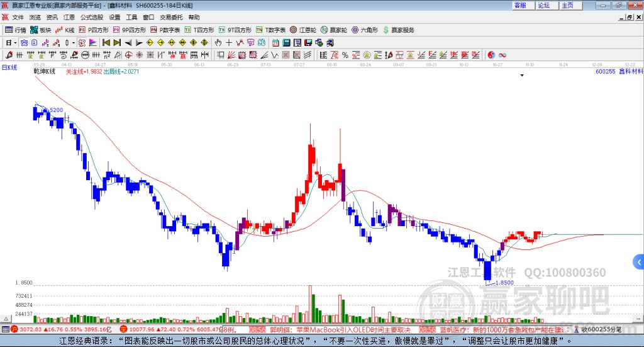The height and width of the screenshot is (347, 644).
Task: Select the hand pan tool
Action: [218, 43]
